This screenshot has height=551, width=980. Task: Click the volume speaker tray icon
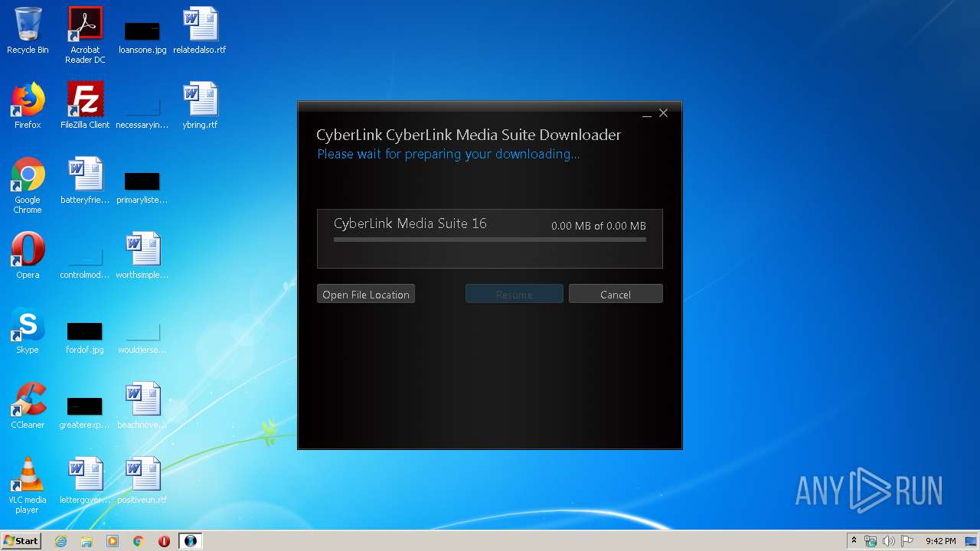point(889,541)
